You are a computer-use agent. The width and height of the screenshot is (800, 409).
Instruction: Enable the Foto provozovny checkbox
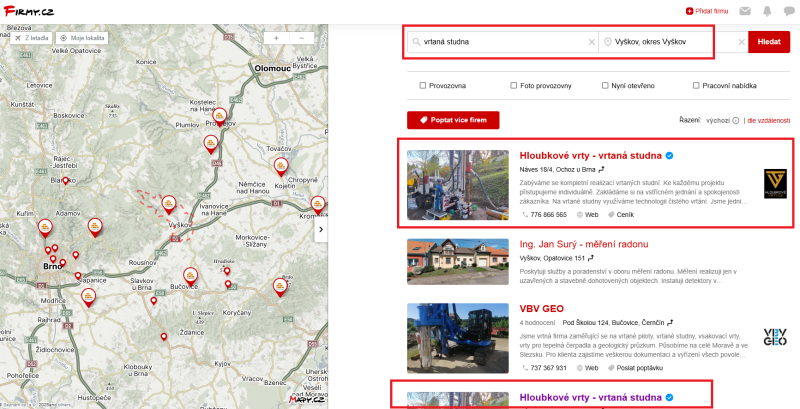tap(514, 86)
